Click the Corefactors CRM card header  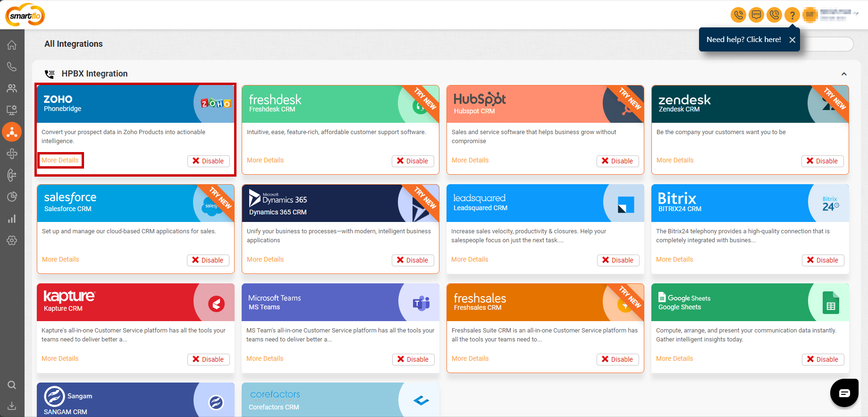340,400
